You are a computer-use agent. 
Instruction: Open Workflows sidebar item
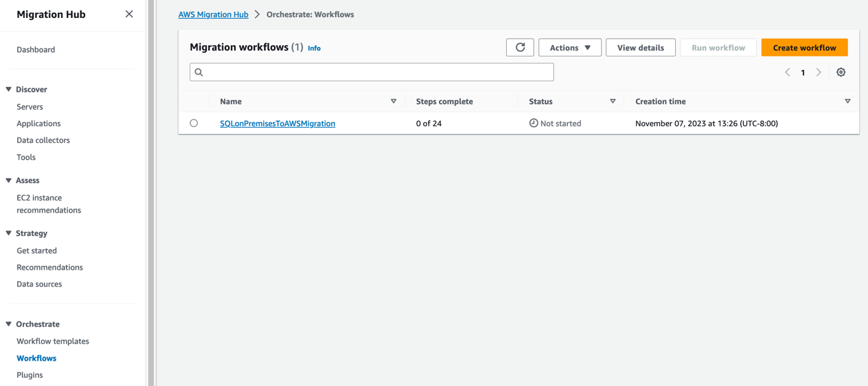tap(37, 358)
